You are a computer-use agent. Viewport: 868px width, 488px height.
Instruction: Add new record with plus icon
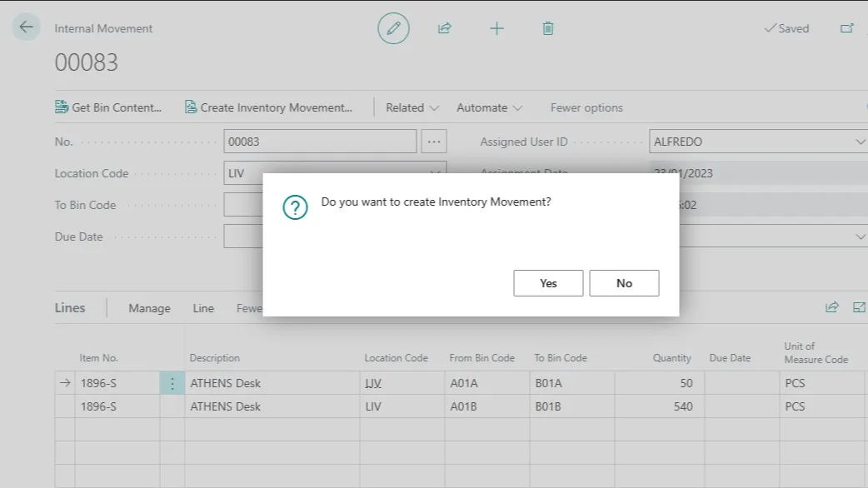[x=496, y=28]
